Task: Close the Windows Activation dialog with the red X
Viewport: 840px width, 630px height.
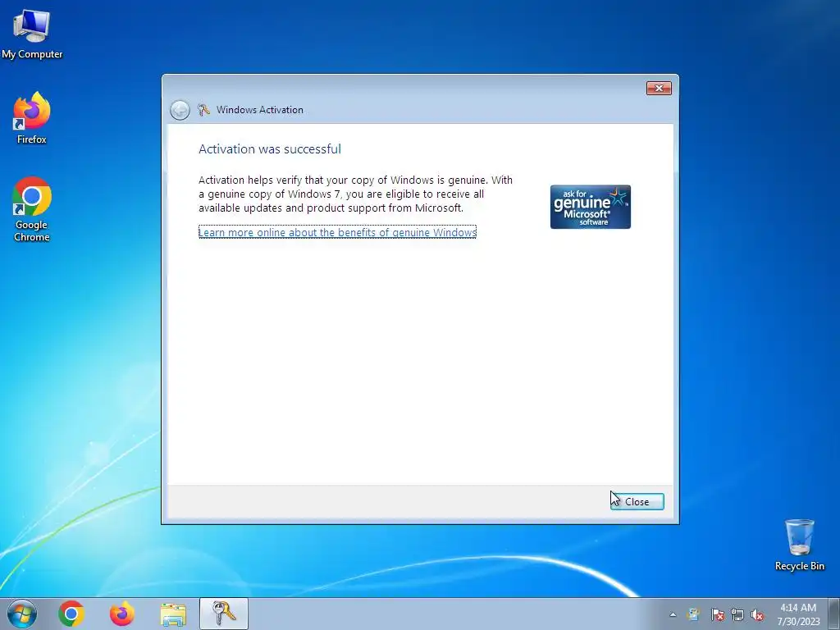Action: tap(659, 88)
